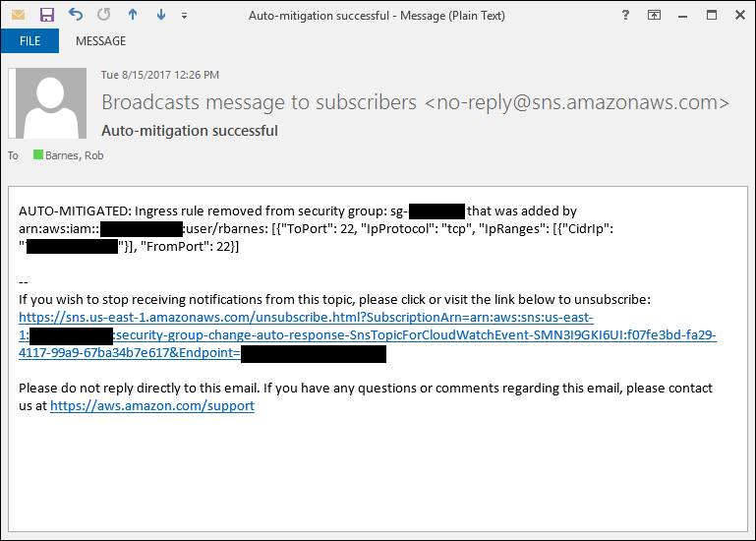Click the green presence indicator beside Barnes, Rob
The height and width of the screenshot is (541, 756).
38,154
